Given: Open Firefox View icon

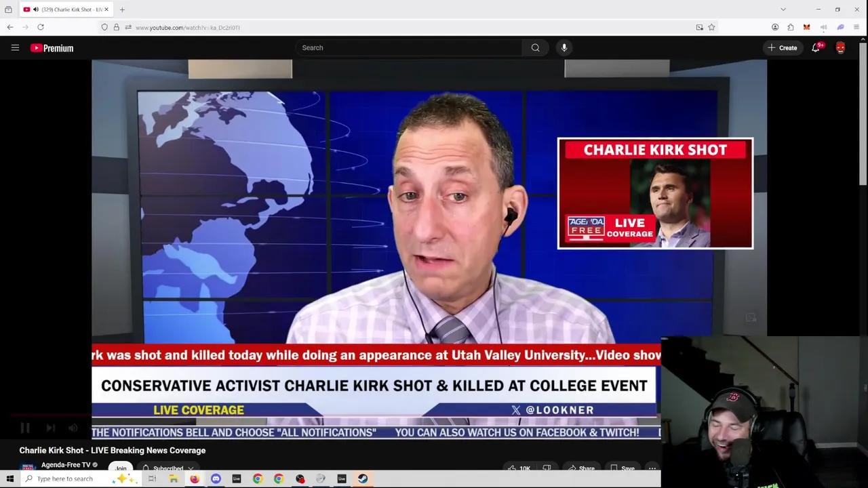Looking at the screenshot, I should [x=8, y=9].
